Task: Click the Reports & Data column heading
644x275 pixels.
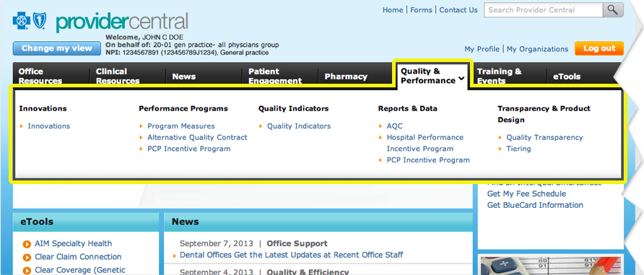Action: click(408, 109)
